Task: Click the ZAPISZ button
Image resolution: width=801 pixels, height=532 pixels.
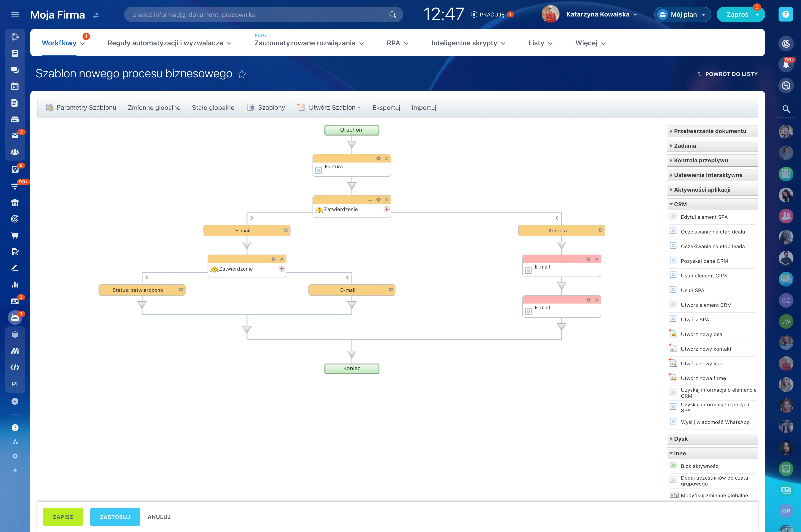Action: [x=63, y=517]
